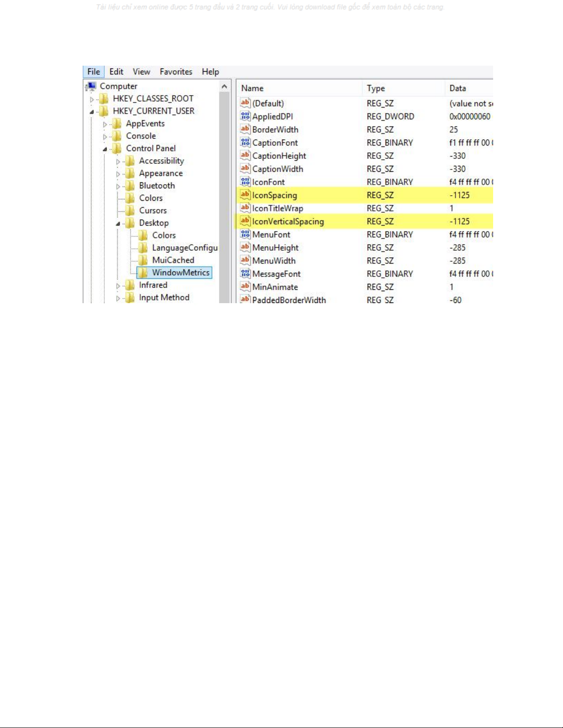Screen dimensions: 563x728
Task: Collapse the HKEY_CURRENT_USER tree node
Action: tap(92, 112)
